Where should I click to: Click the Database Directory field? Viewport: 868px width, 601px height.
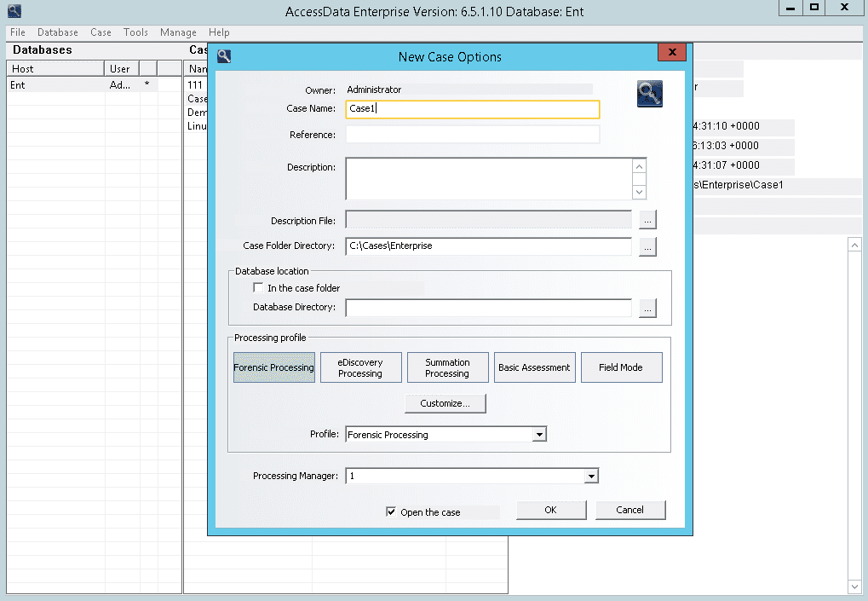tap(488, 308)
